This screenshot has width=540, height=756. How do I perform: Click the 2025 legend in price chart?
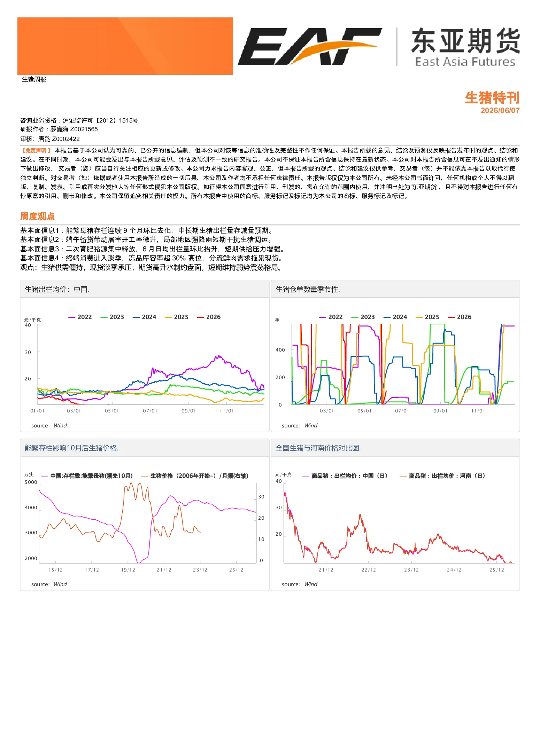click(177, 317)
